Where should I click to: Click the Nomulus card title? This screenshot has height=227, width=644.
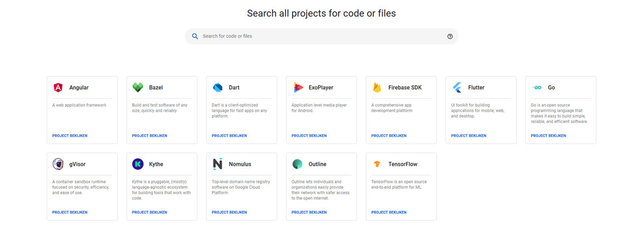[240, 164]
